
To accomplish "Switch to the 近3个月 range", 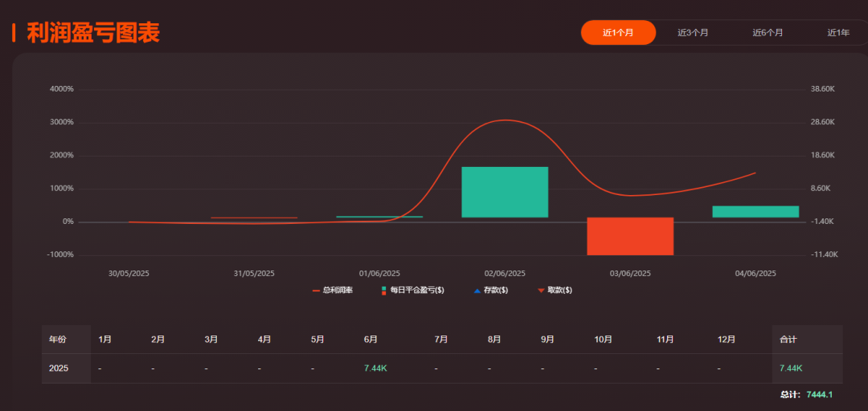I will [x=693, y=33].
